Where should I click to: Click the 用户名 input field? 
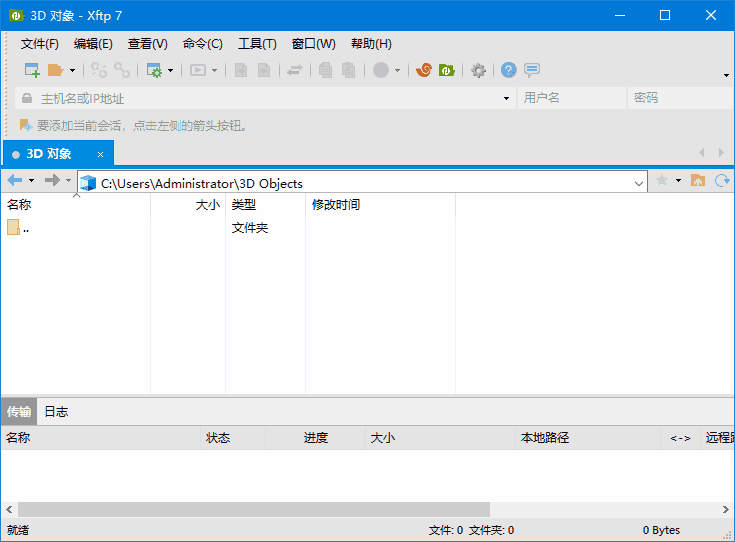pyautogui.click(x=570, y=98)
